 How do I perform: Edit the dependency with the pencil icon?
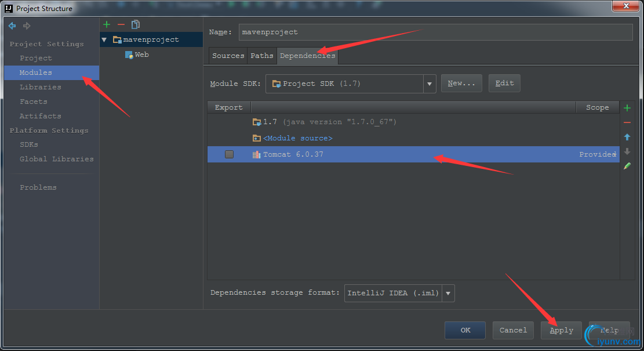click(x=627, y=166)
